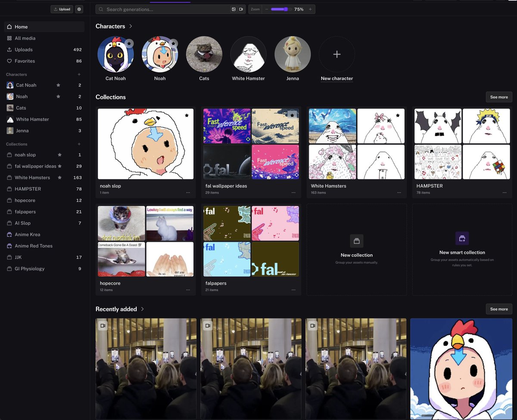Click See more for Recently added

click(x=499, y=309)
